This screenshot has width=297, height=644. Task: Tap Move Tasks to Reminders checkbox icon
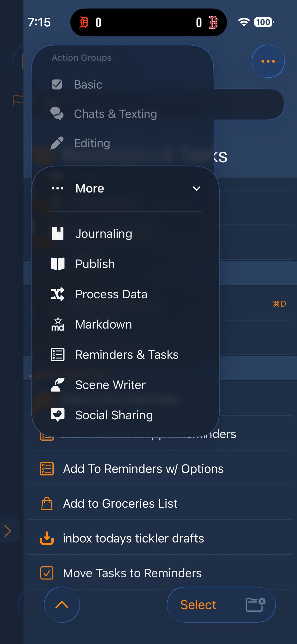click(47, 573)
